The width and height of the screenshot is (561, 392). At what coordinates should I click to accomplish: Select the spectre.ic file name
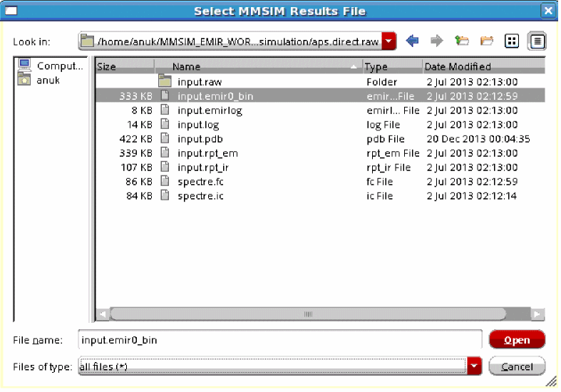[x=200, y=197]
